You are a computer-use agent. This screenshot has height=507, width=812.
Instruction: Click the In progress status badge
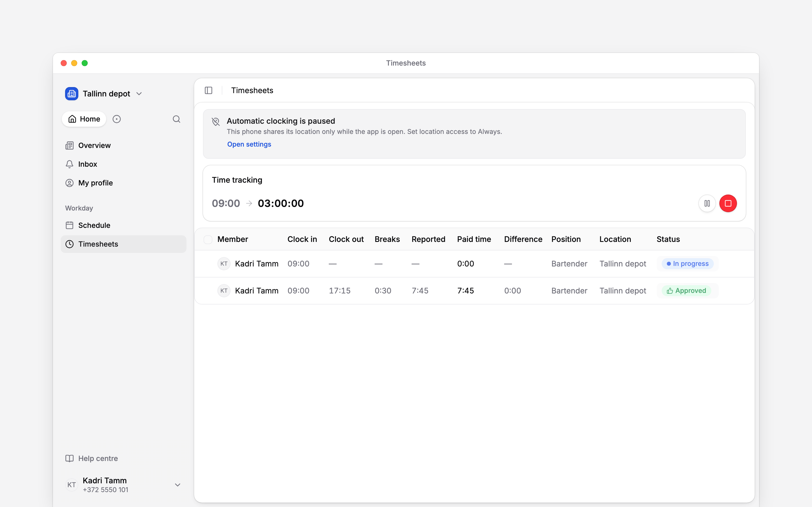[x=688, y=264]
